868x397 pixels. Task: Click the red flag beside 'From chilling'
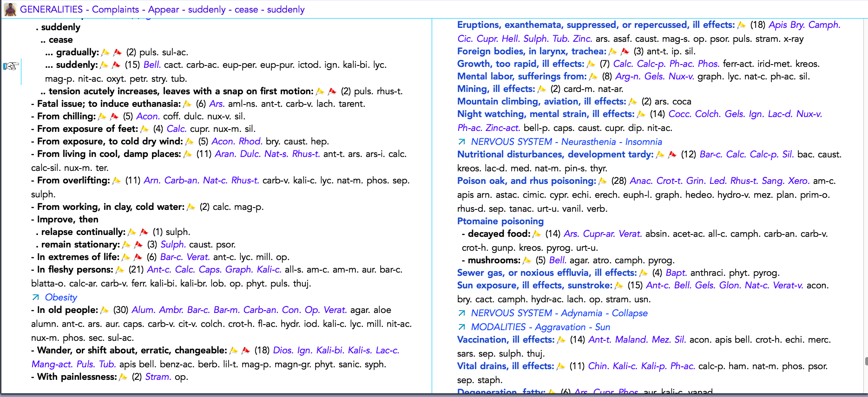114,116
